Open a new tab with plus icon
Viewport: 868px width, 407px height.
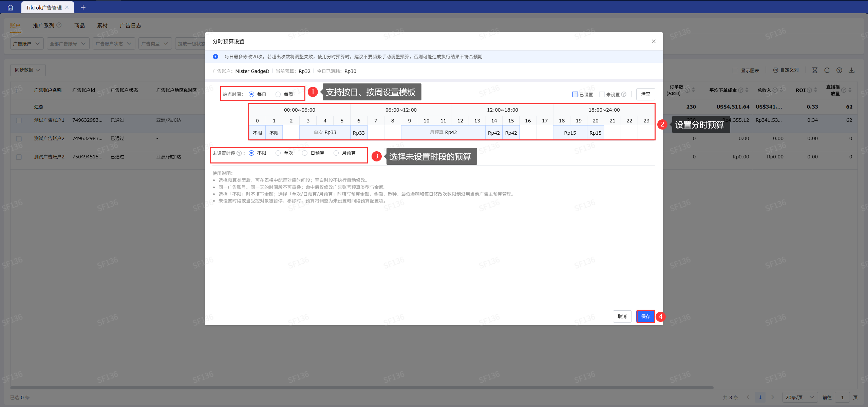[83, 7]
